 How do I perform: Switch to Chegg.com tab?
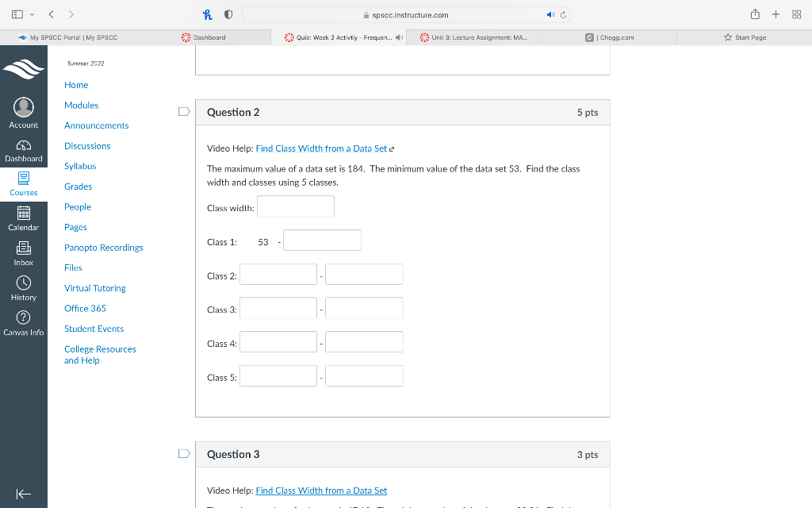pyautogui.click(x=610, y=37)
